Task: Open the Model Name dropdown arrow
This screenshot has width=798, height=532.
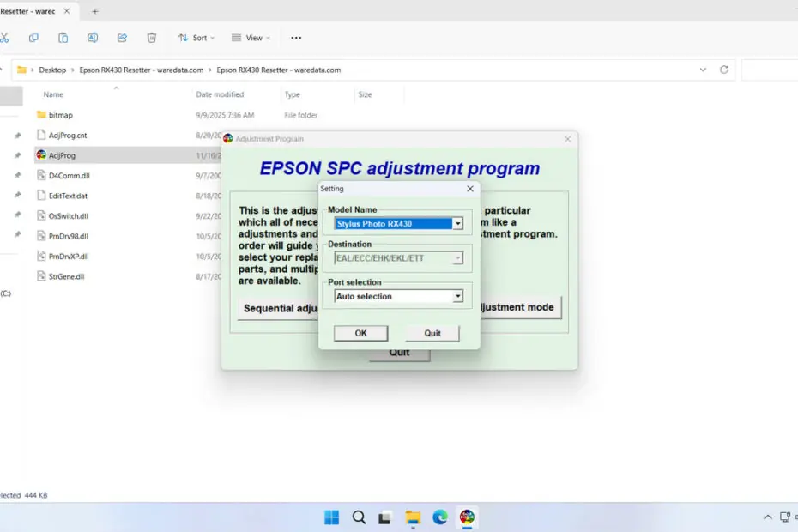Action: (457, 223)
